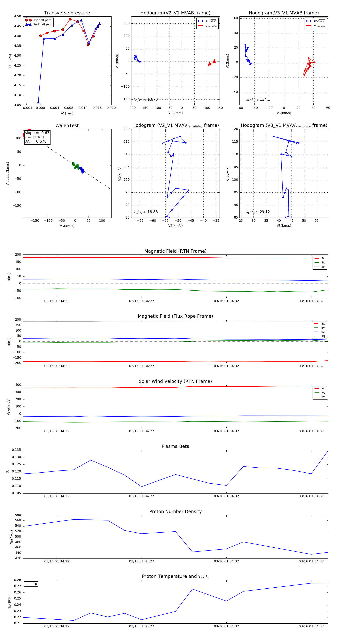Click the "WalenTest" plot title
The width and height of the screenshot is (351, 644).
[67, 125]
